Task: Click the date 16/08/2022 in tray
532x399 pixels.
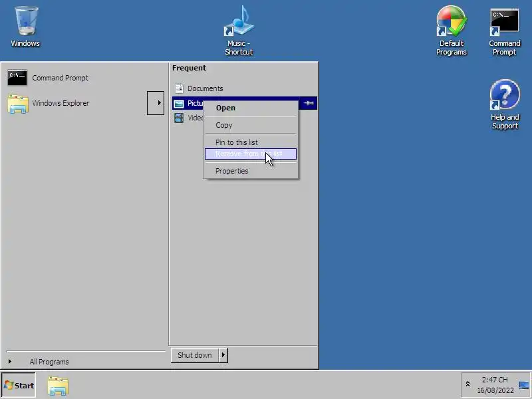Action: [x=495, y=390]
